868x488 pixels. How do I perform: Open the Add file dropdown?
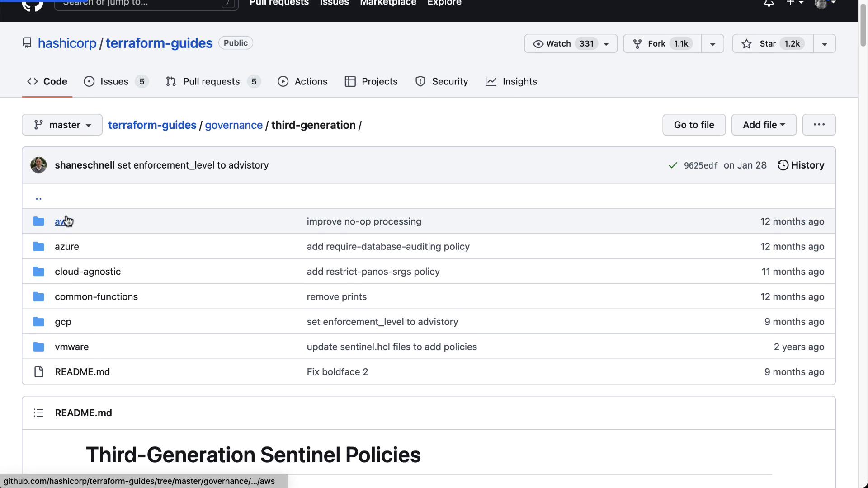tap(764, 125)
